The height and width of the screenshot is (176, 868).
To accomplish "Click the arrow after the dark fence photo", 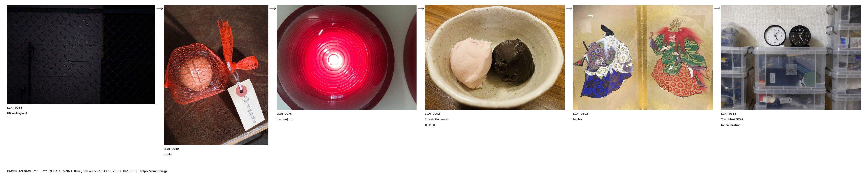I will [160, 8].
